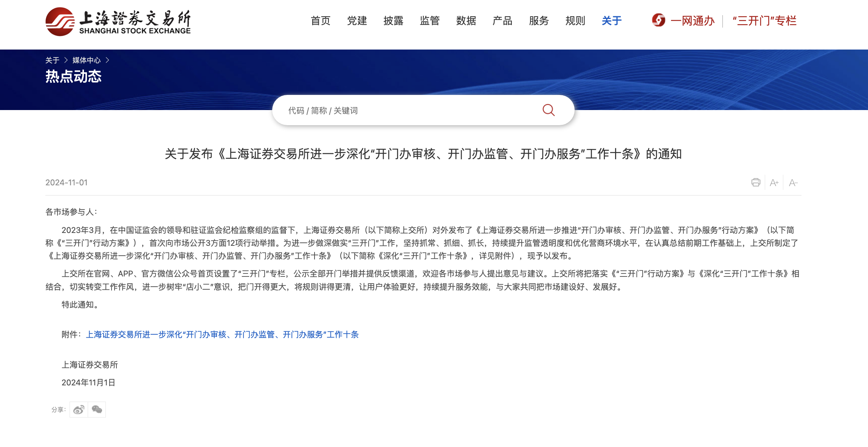Click the 各市场参与人 salutation text
This screenshot has width=868, height=447.
click(x=71, y=212)
